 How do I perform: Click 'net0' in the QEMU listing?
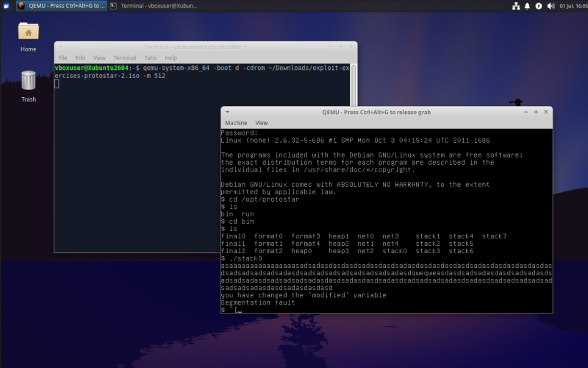tap(365, 236)
